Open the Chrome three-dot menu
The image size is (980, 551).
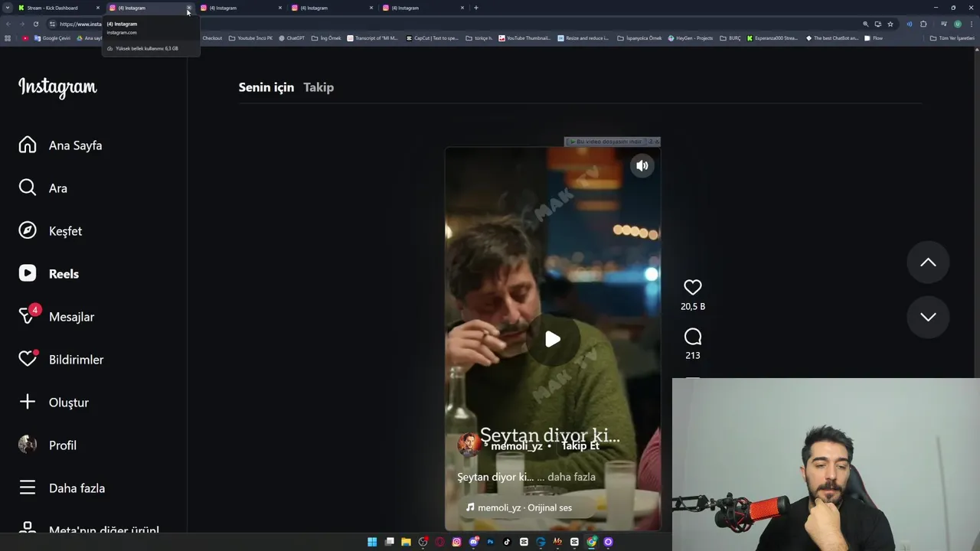coord(972,24)
